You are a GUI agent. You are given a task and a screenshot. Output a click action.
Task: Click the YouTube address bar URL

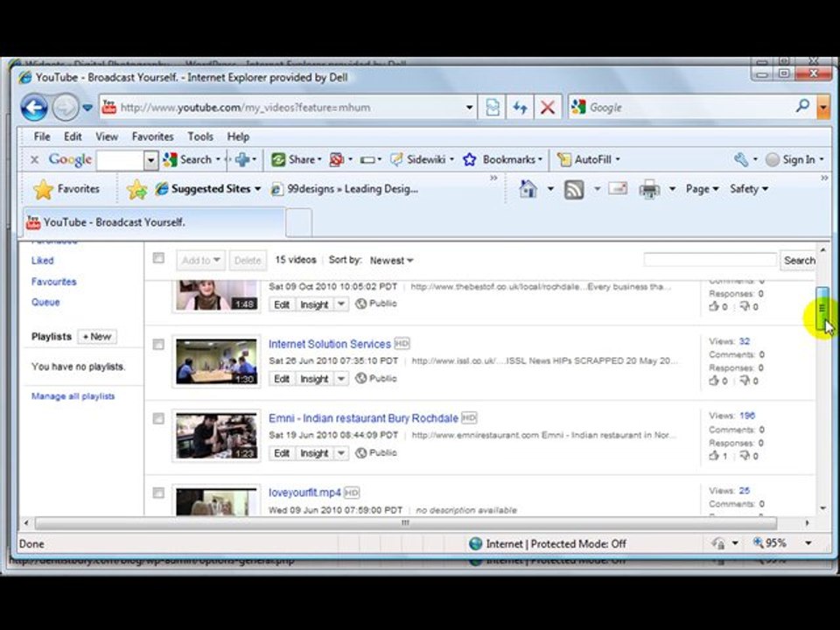point(245,108)
